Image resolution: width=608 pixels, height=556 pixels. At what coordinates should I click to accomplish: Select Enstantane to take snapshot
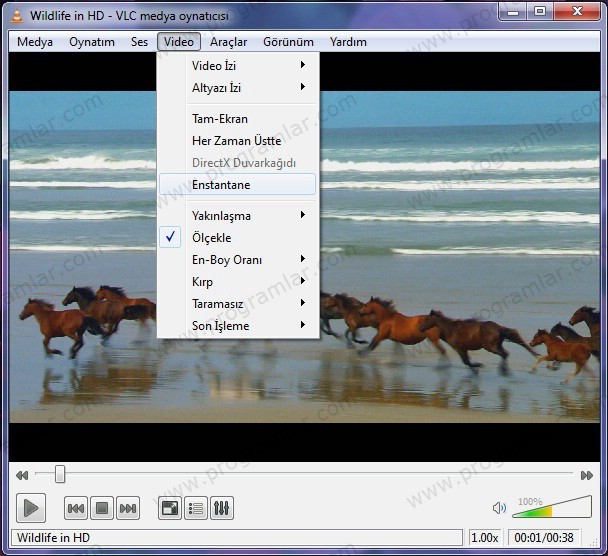[238, 185]
